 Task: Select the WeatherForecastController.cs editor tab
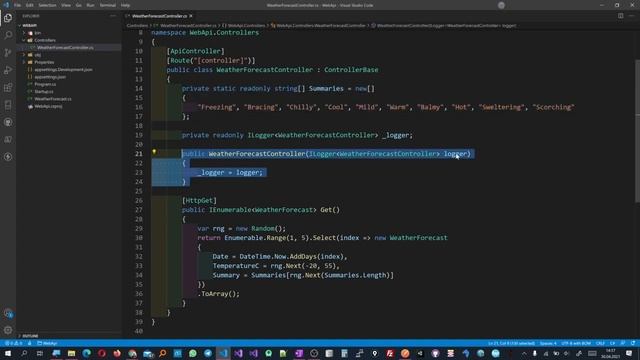(x=159, y=16)
